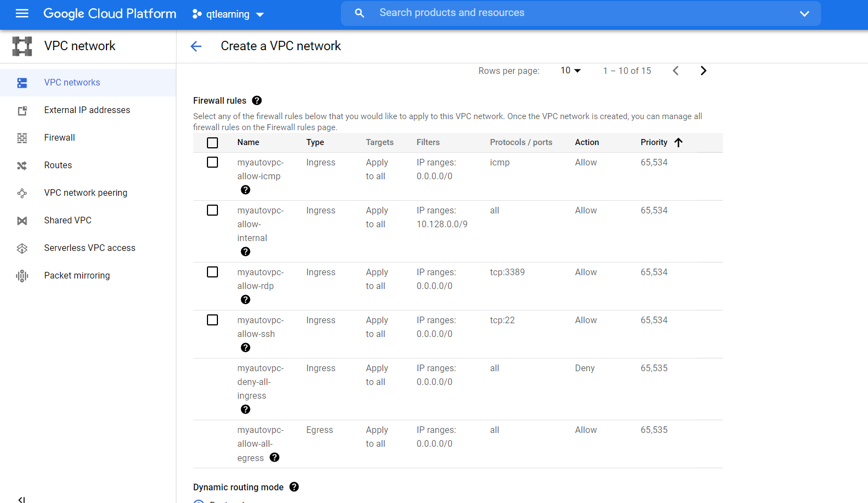Go back with the left arrow icon

196,46
